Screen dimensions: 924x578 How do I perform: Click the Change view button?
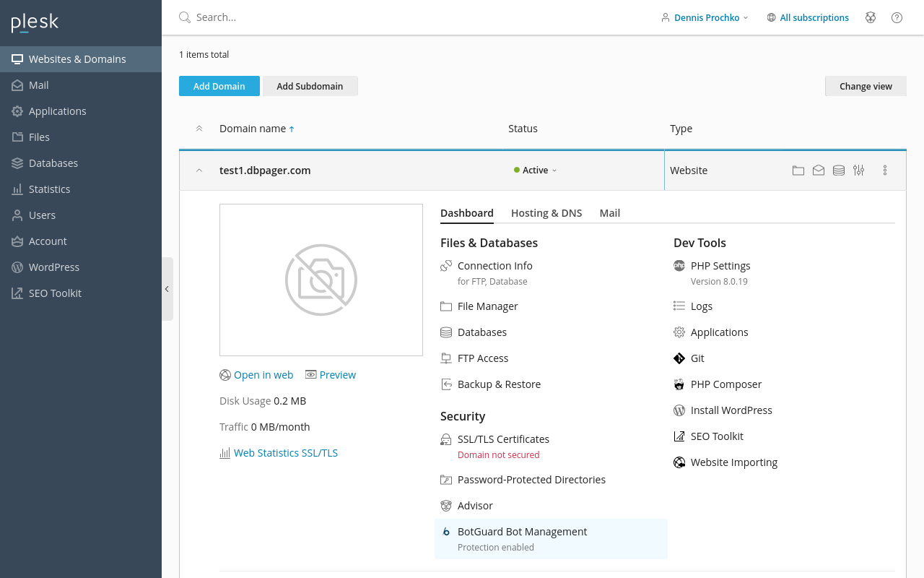(x=866, y=86)
